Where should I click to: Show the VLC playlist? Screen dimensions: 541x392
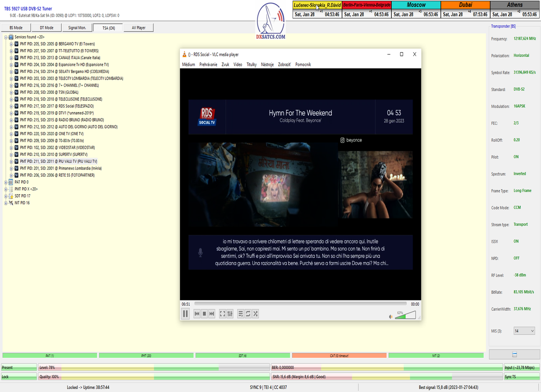(x=241, y=314)
